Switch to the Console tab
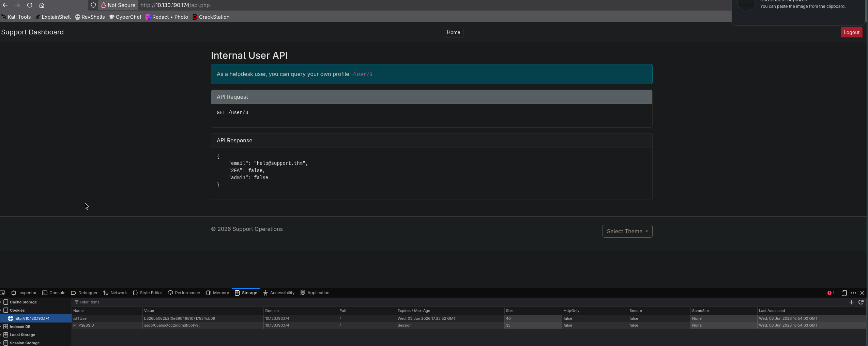The height and width of the screenshot is (346, 868). (54, 293)
